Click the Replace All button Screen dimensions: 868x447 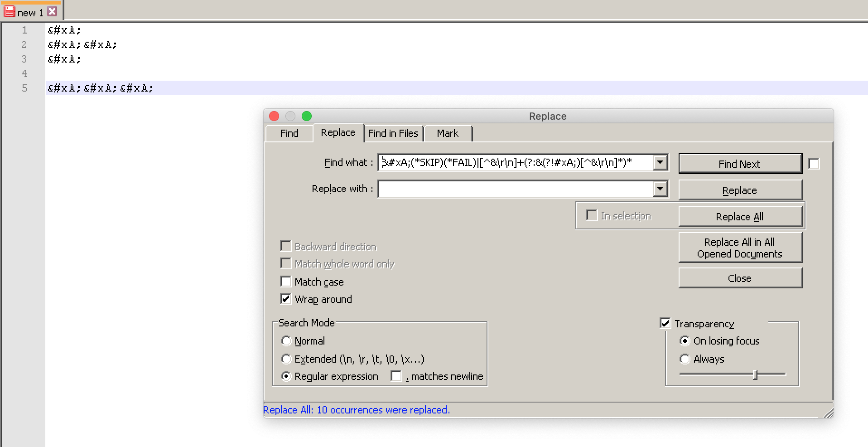740,217
